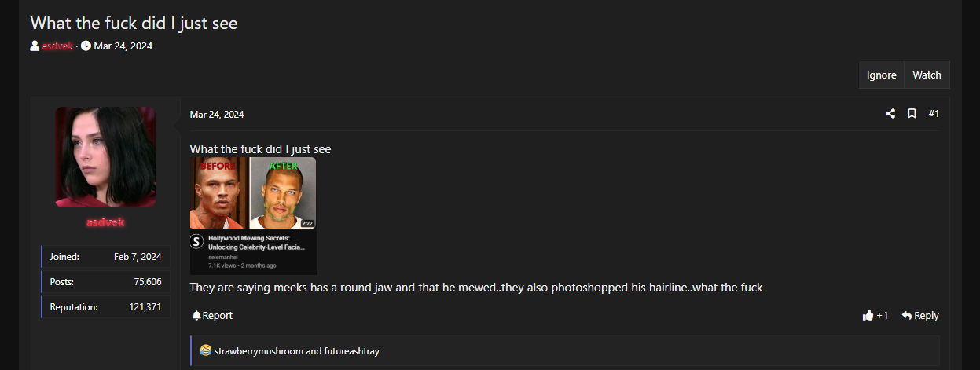Open the before/after video thumbnail
Viewport: 980px width, 370px height.
[253, 193]
